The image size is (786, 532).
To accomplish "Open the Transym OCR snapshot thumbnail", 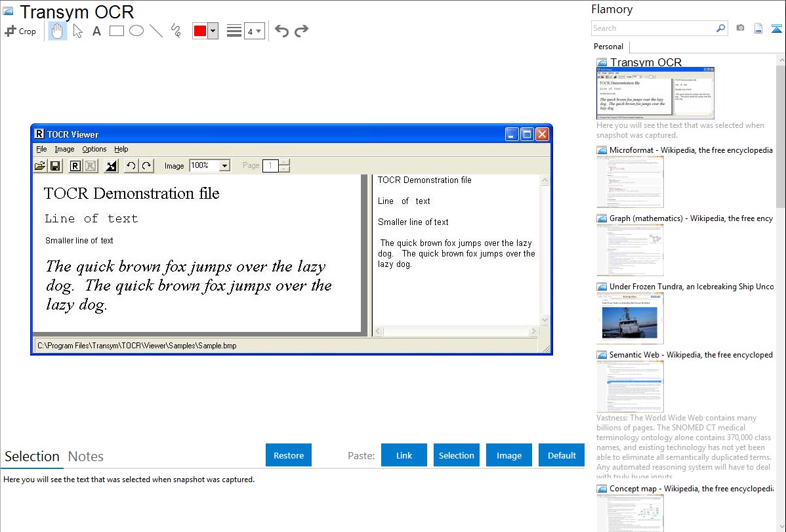I will pos(655,93).
